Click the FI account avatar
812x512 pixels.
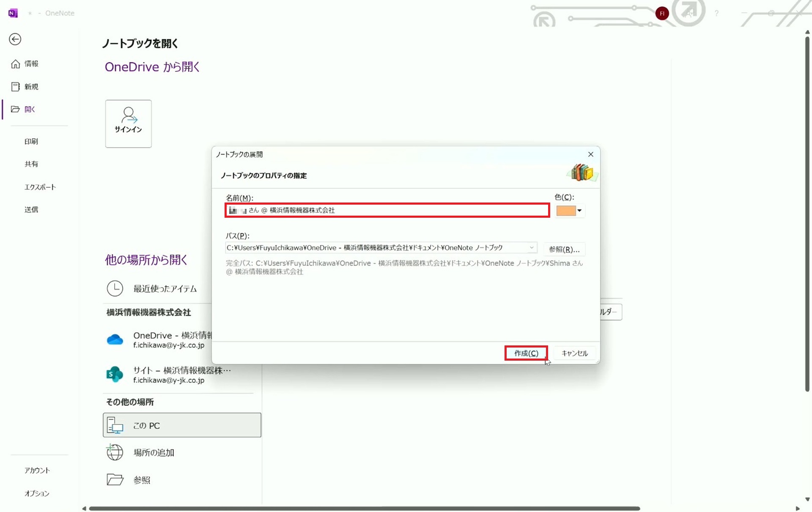pyautogui.click(x=662, y=13)
